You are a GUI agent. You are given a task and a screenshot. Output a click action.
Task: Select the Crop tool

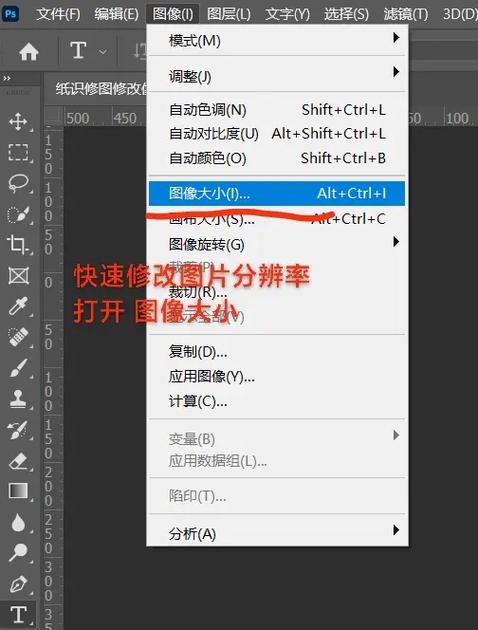[17, 244]
